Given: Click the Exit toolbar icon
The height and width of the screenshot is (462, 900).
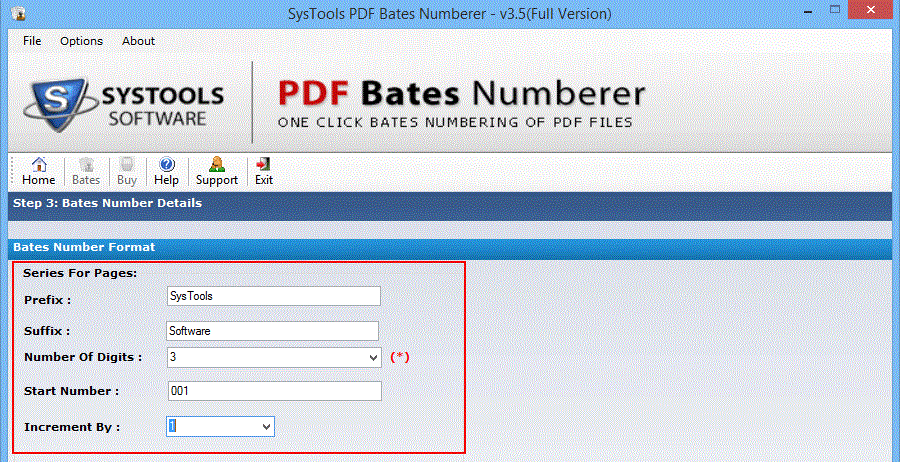Looking at the screenshot, I should (x=264, y=172).
